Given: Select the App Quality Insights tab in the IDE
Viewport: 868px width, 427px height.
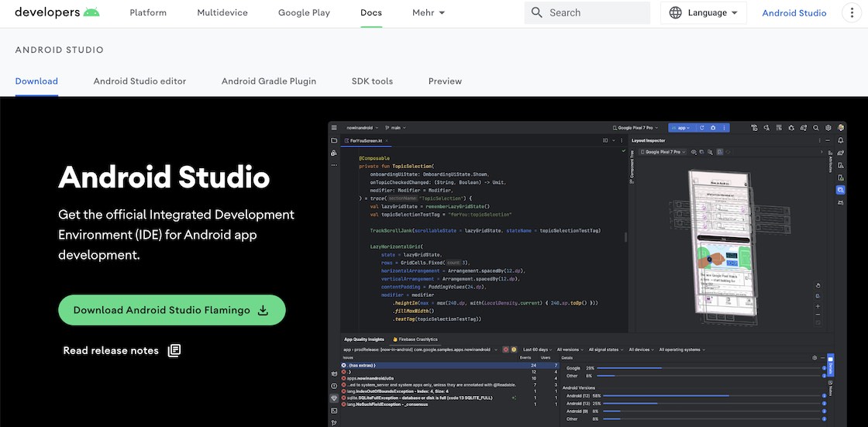Looking at the screenshot, I should pyautogui.click(x=363, y=339).
